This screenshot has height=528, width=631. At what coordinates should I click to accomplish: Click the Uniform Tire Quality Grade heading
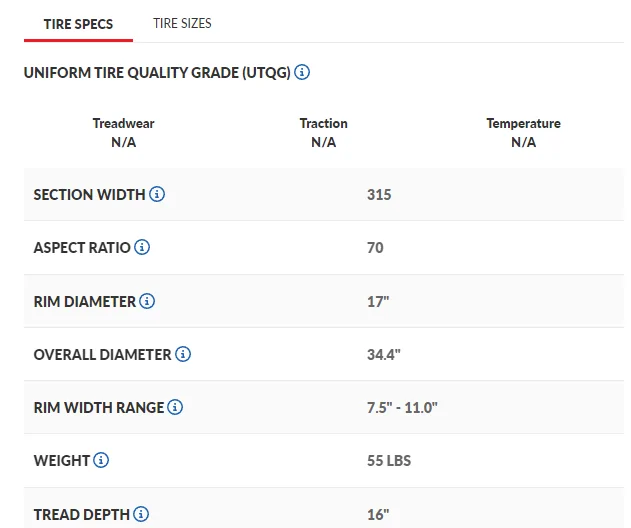[x=157, y=73]
